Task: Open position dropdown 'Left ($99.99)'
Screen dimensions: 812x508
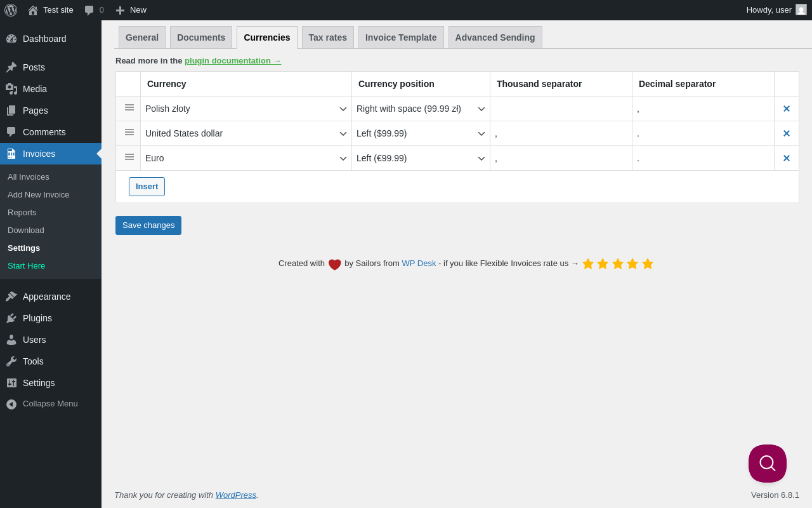Action: tap(421, 133)
